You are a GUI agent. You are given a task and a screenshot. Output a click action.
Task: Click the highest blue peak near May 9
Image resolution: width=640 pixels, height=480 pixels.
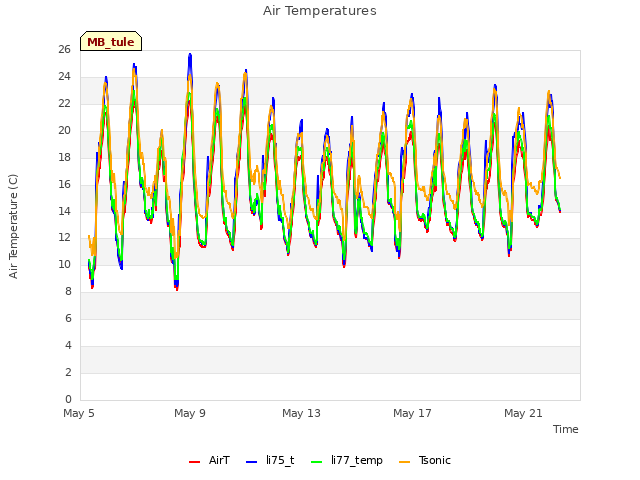point(190,54)
